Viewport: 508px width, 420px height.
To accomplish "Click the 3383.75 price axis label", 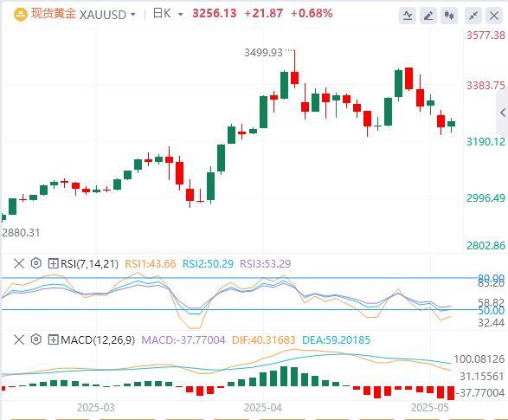I will pyautogui.click(x=485, y=86).
